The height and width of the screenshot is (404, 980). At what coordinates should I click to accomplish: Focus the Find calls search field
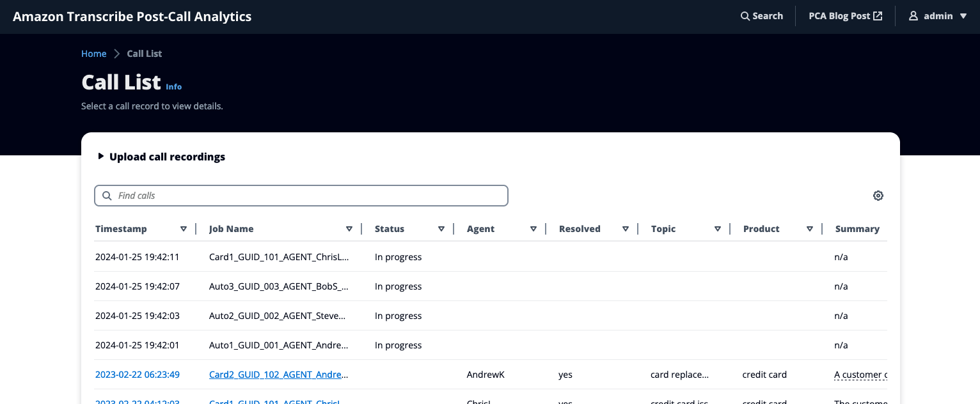tap(301, 196)
